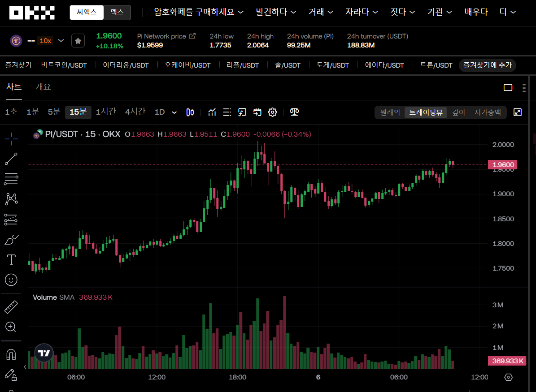Set interval to 4시간
The image size is (536, 392).
(135, 112)
